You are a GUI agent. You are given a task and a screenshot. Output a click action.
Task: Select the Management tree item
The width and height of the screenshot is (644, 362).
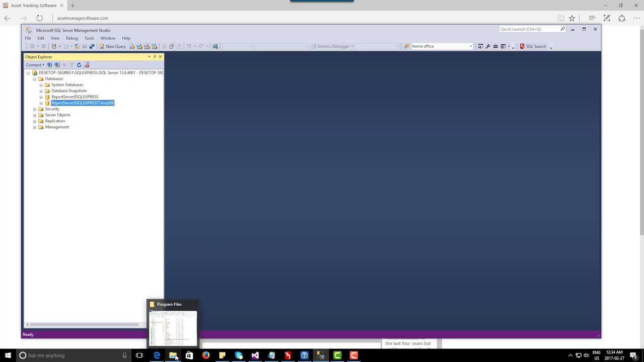coord(57,127)
